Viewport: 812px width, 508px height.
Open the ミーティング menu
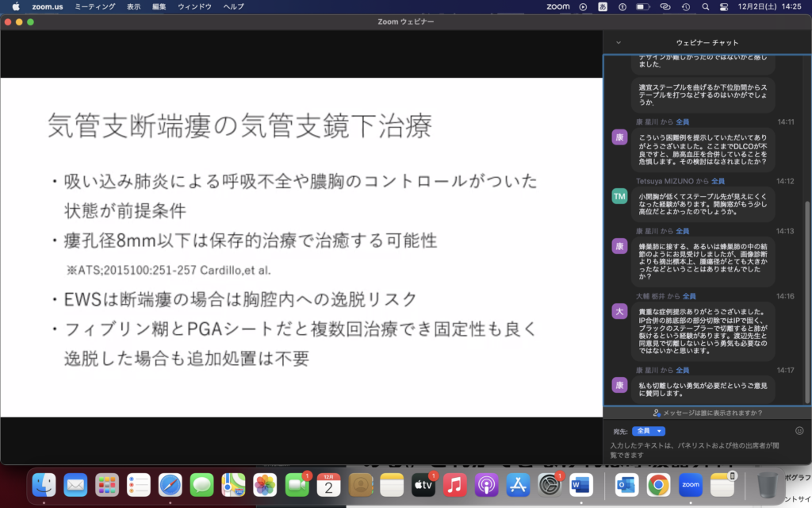tap(94, 6)
